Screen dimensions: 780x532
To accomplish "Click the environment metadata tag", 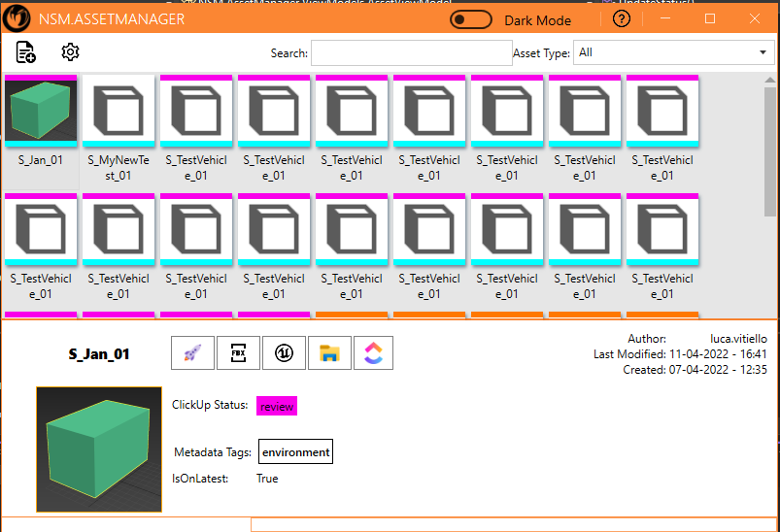I will point(295,452).
